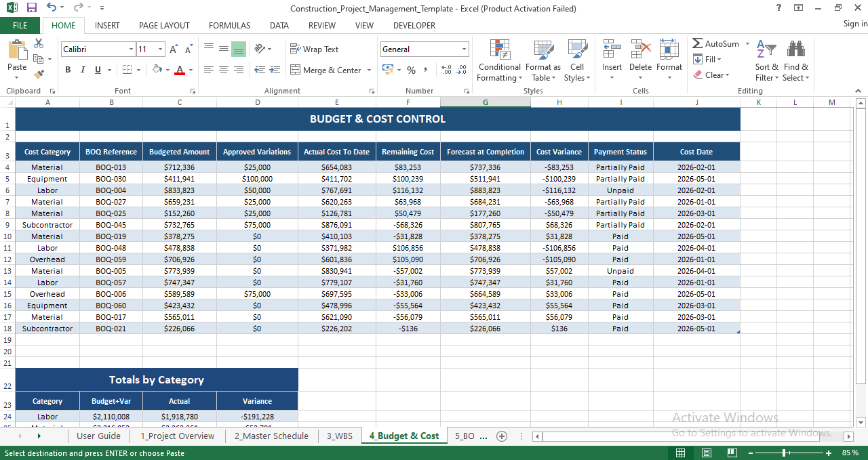Switch to the FORMULAS ribbon tab
The image size is (868, 460).
229,25
